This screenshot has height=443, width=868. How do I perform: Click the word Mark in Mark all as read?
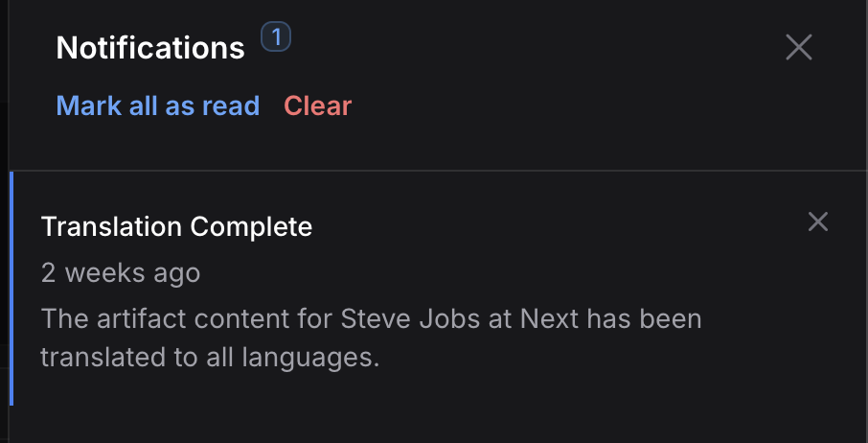(x=88, y=105)
